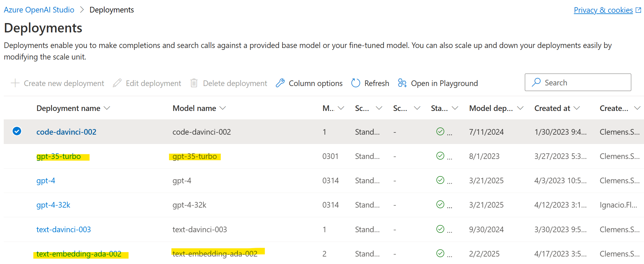Open text-embedding-ada-002 deployment link
The height and width of the screenshot is (264, 644).
pos(79,254)
